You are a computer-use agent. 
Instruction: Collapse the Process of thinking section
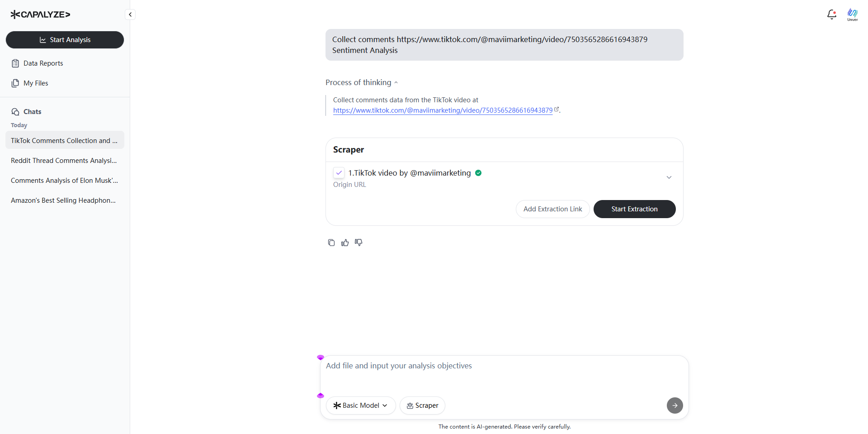[x=362, y=82]
